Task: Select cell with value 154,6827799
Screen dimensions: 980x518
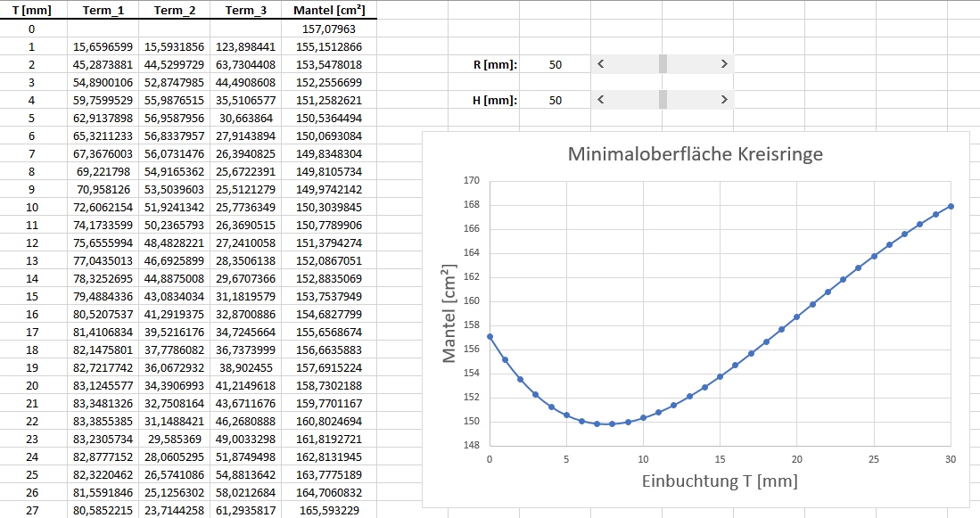Action: [329, 314]
